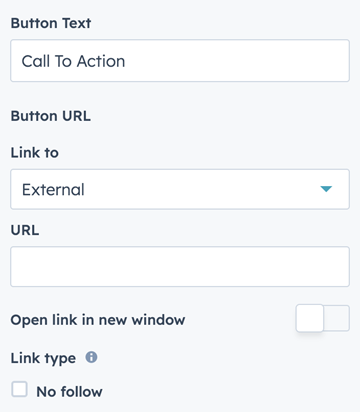Click the Link to label

[35, 153]
